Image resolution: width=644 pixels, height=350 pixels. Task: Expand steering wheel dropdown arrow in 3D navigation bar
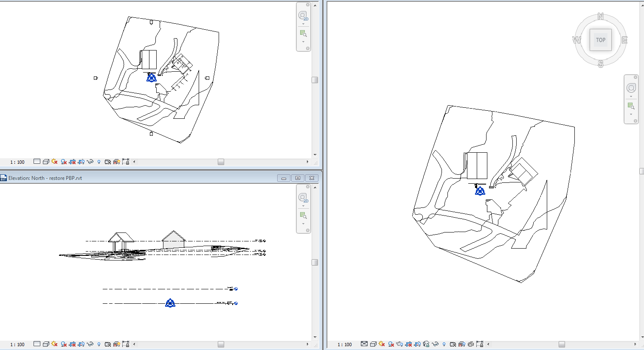(x=631, y=96)
